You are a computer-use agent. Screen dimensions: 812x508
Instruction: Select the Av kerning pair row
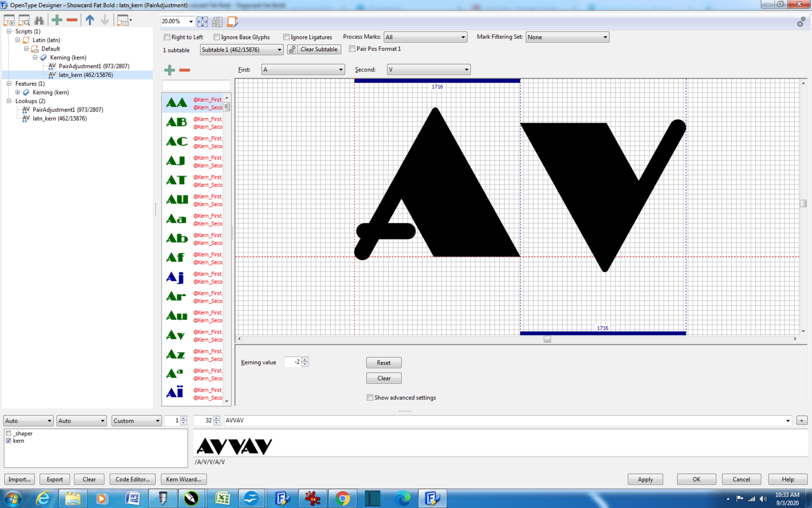point(192,336)
